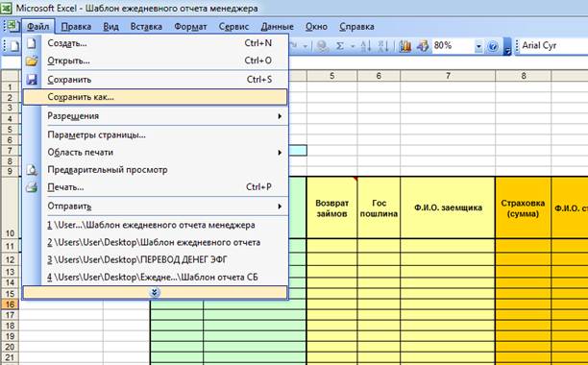This screenshot has height=365, width=588.
Task: Open the Справка menu
Action: [x=356, y=27]
